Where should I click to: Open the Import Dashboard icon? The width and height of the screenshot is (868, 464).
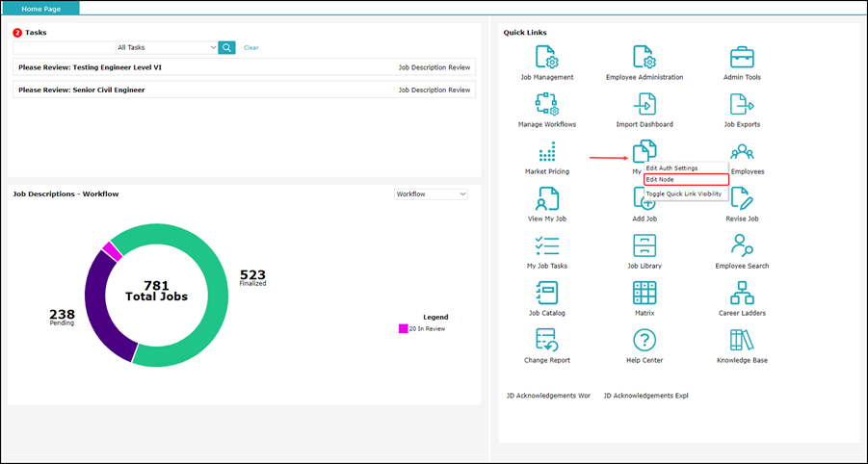pyautogui.click(x=644, y=104)
